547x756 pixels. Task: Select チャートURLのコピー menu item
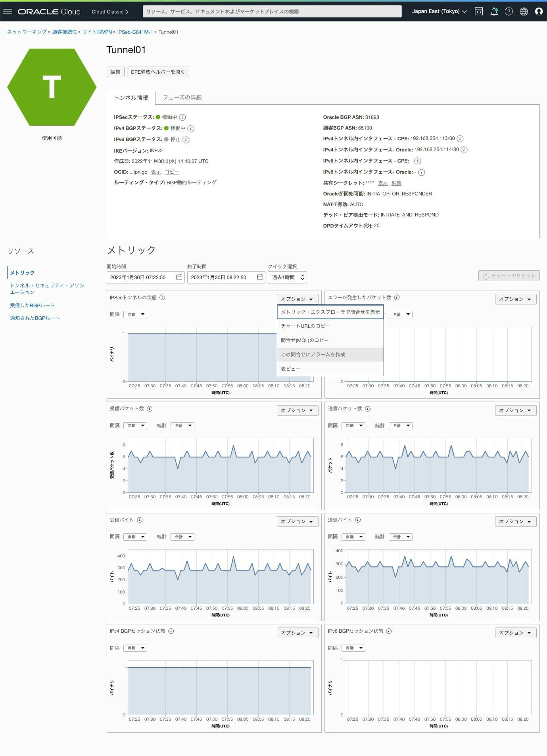point(330,326)
